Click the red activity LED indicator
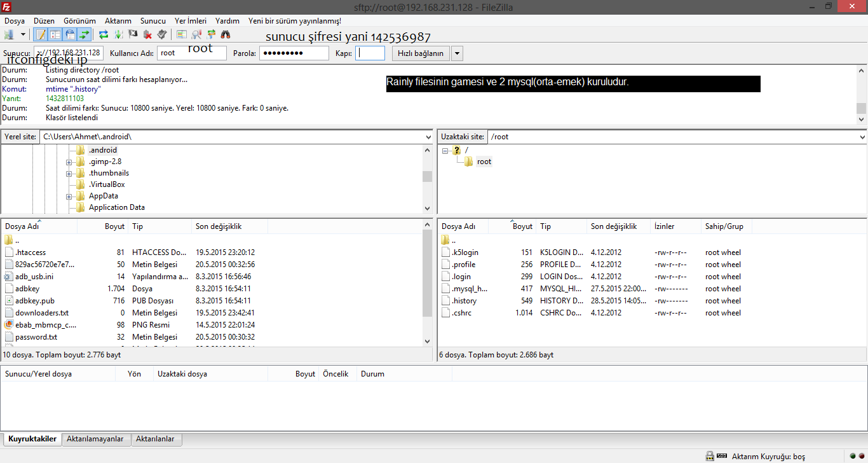 tap(861, 456)
